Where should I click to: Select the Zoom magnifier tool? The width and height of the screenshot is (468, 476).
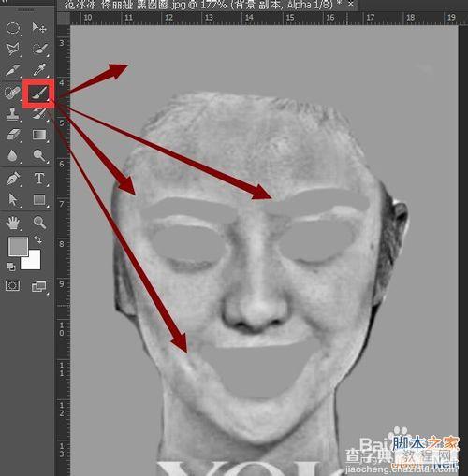[x=39, y=223]
